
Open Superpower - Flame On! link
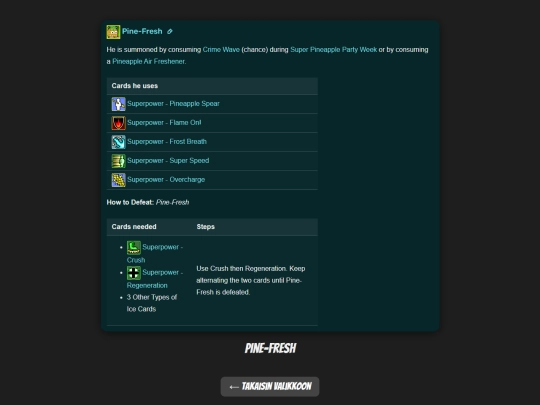coord(164,123)
